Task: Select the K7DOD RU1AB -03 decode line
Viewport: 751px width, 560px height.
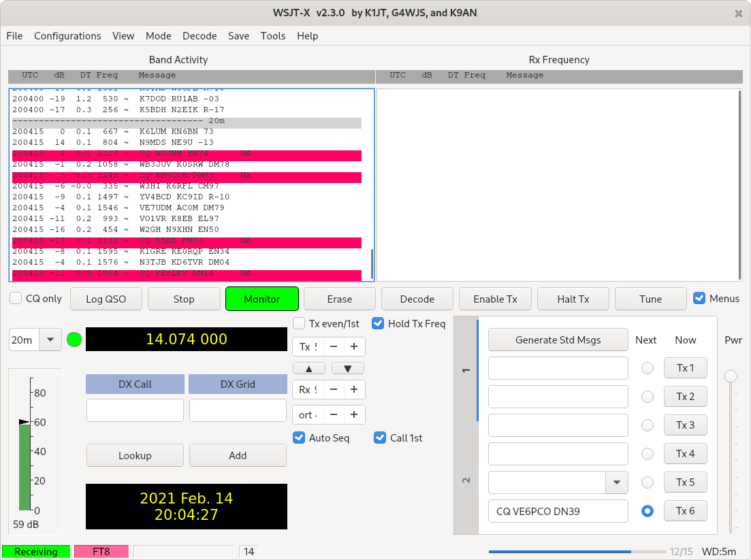Action: pyautogui.click(x=187, y=99)
